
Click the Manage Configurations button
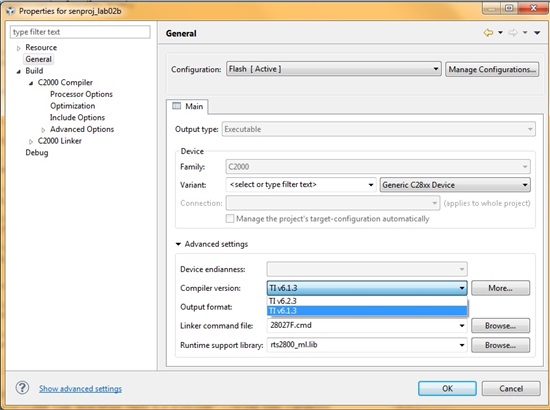[492, 69]
